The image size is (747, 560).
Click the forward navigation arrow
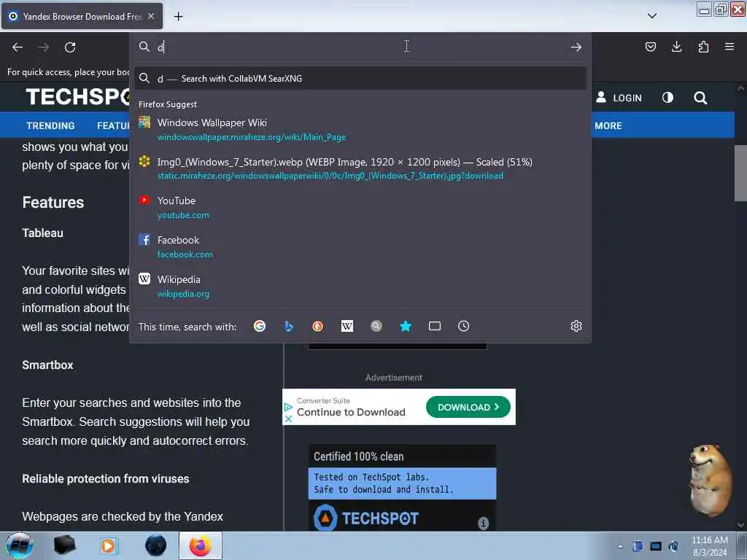pyautogui.click(x=44, y=47)
